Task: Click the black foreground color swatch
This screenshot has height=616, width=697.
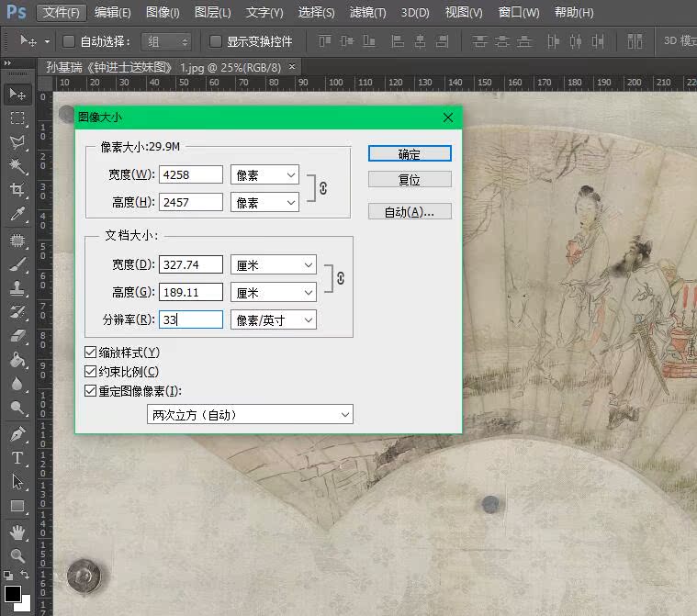Action: [12, 593]
